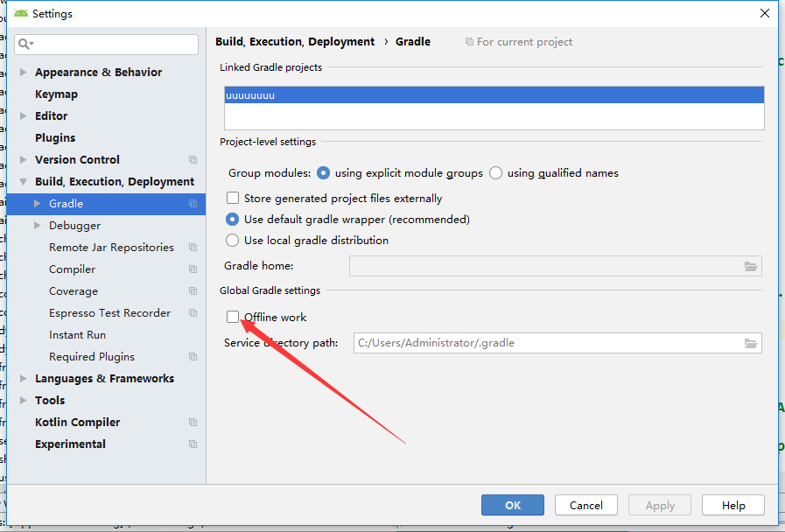
Task: Click the project-level icon beside Compiler
Action: click(193, 269)
